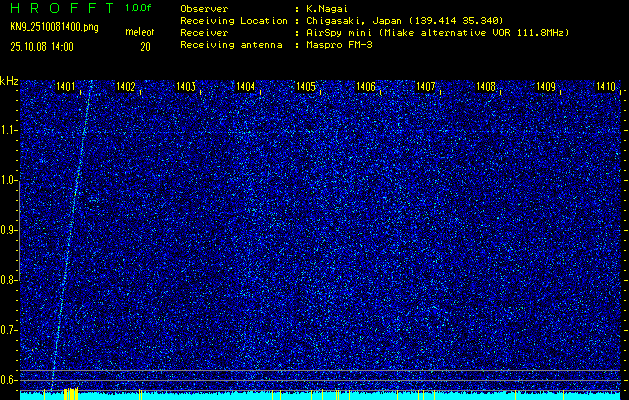
Task: Click the meteor count value 20
Action: pyautogui.click(x=146, y=46)
